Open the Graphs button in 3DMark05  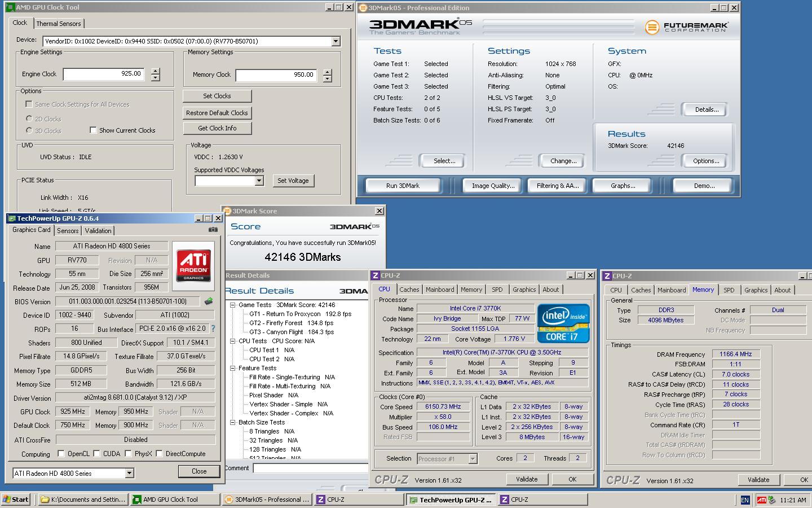pyautogui.click(x=623, y=186)
